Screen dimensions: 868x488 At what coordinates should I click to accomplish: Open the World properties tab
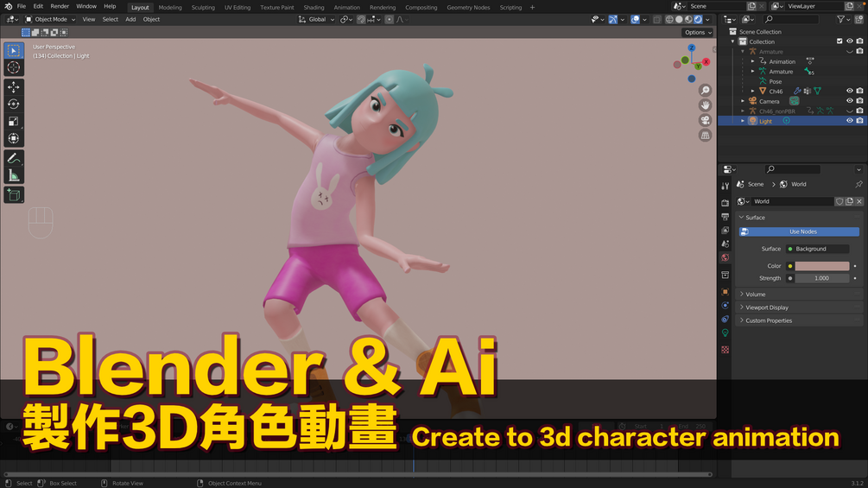coord(725,257)
